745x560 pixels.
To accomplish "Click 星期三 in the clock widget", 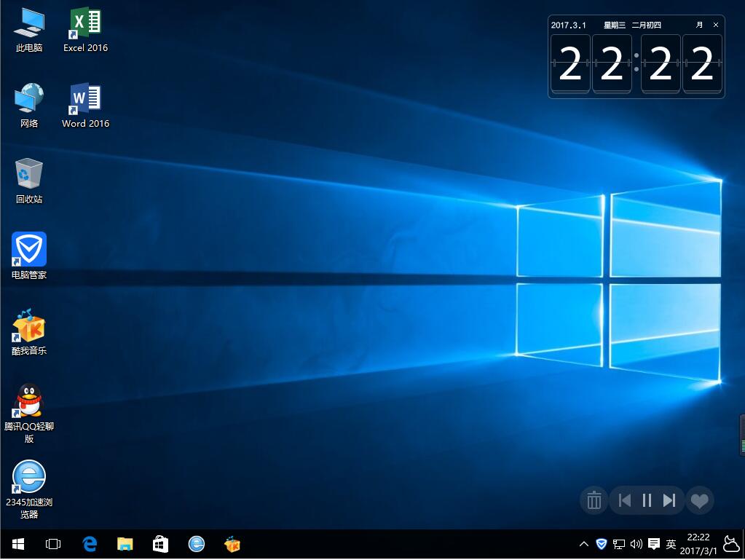I will click(615, 25).
